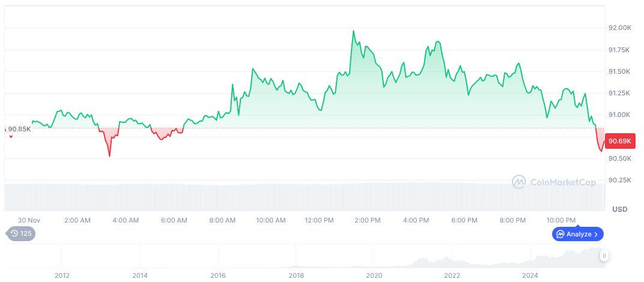Click the 91.00K price axis label

[619, 115]
